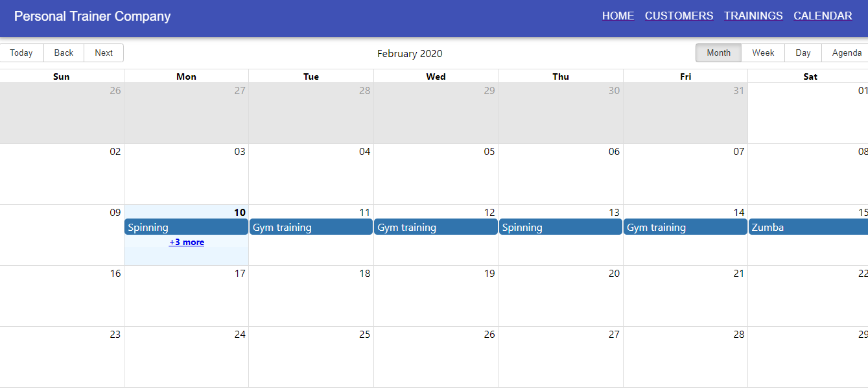Select date number 24
The width and height of the screenshot is (868, 391).
(240, 335)
